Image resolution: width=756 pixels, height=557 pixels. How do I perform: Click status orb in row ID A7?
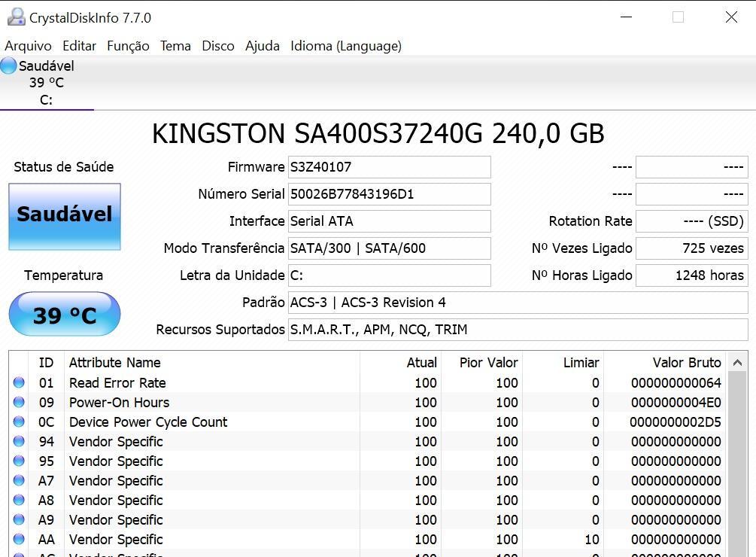(19, 480)
